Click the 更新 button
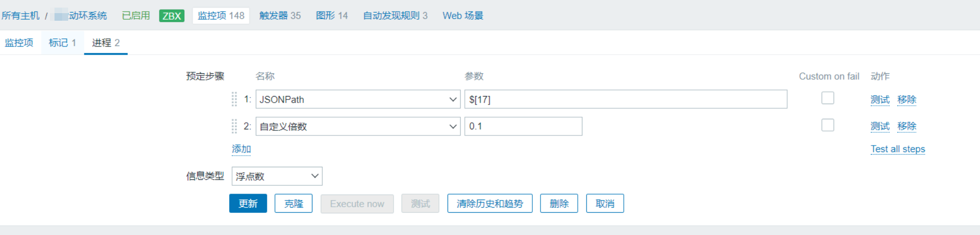980x235 pixels. tap(248, 204)
